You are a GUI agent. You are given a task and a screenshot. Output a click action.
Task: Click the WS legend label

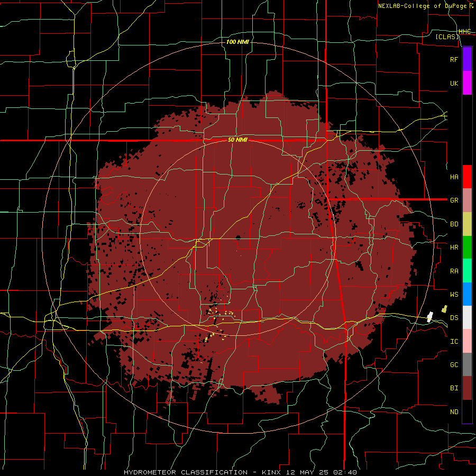coord(454,295)
